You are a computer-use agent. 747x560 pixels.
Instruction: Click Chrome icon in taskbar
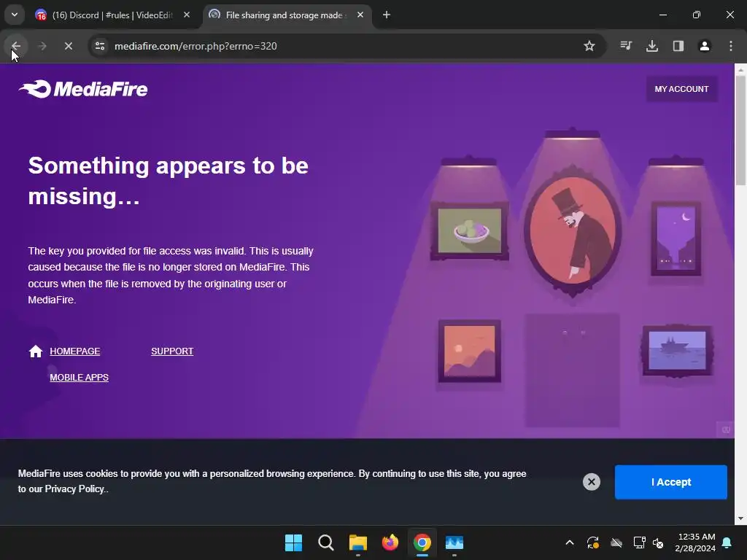pos(422,542)
